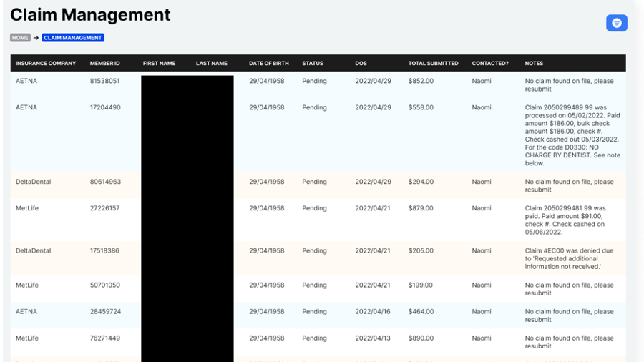Sort table by DOS column header
The height and width of the screenshot is (362, 644).
pos(361,63)
